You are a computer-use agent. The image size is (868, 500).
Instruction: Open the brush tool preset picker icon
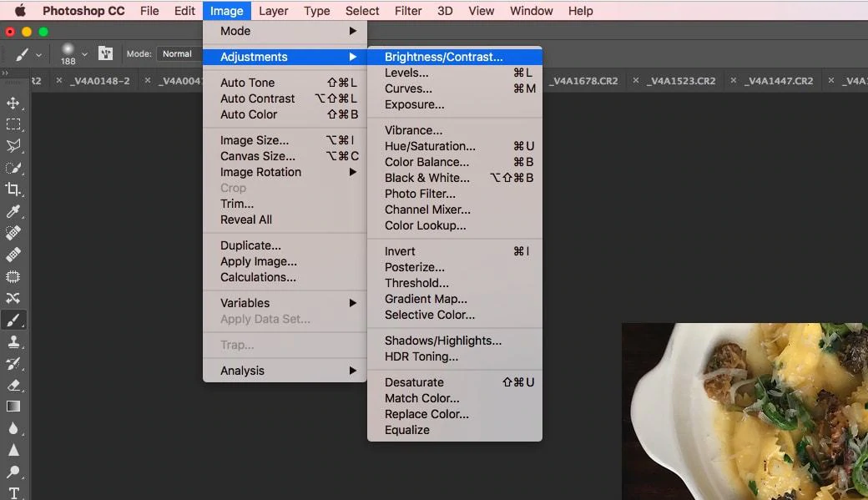(23, 54)
